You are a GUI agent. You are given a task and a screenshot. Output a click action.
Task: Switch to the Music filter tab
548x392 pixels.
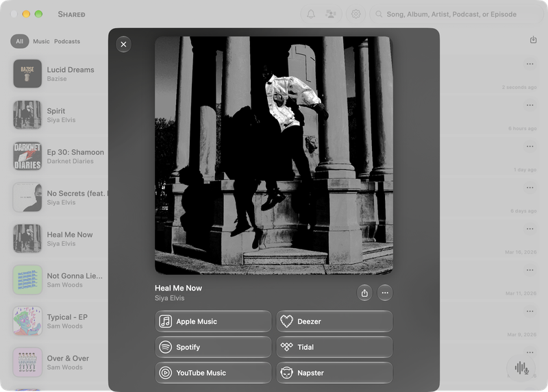pos(41,41)
